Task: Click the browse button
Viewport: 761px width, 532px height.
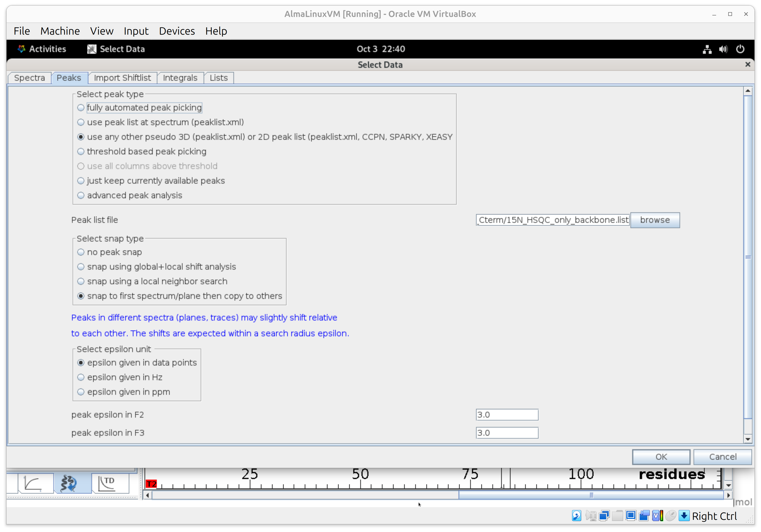Action: pyautogui.click(x=655, y=220)
